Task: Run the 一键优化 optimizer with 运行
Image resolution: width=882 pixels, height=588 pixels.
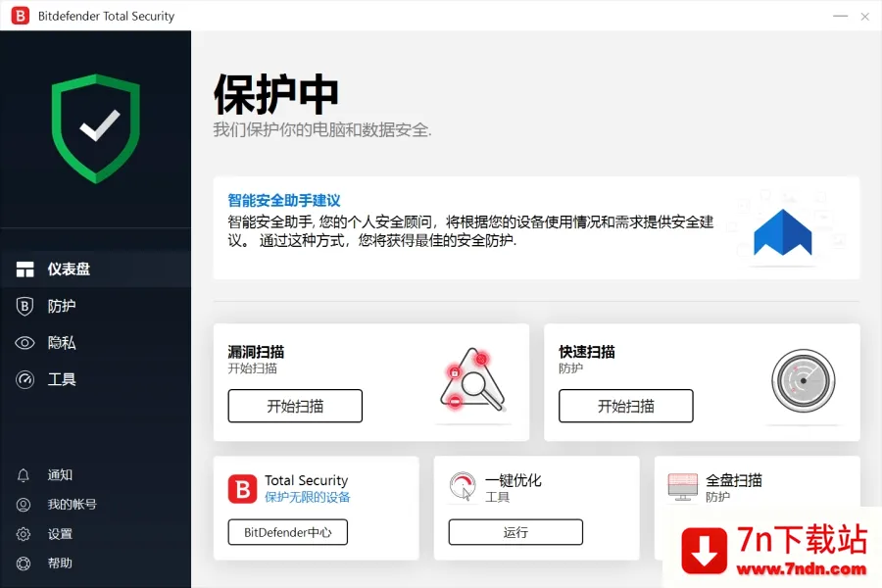Action: click(x=515, y=532)
